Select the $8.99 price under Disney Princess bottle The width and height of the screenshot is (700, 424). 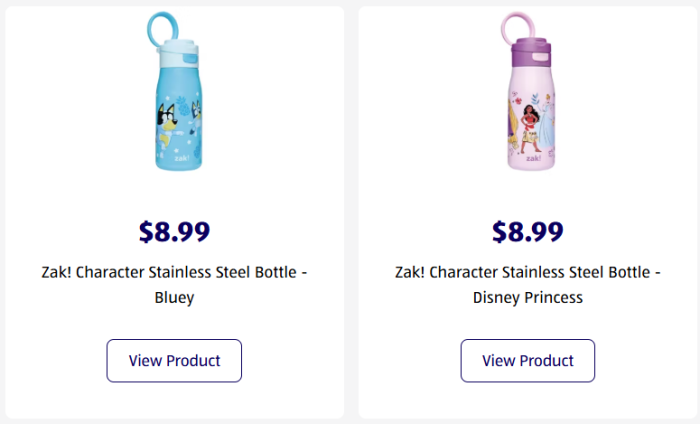[x=527, y=232]
